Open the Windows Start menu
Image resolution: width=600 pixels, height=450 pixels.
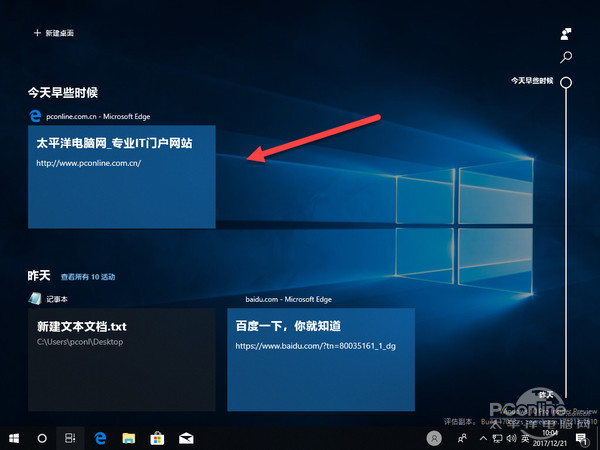pos(14,439)
